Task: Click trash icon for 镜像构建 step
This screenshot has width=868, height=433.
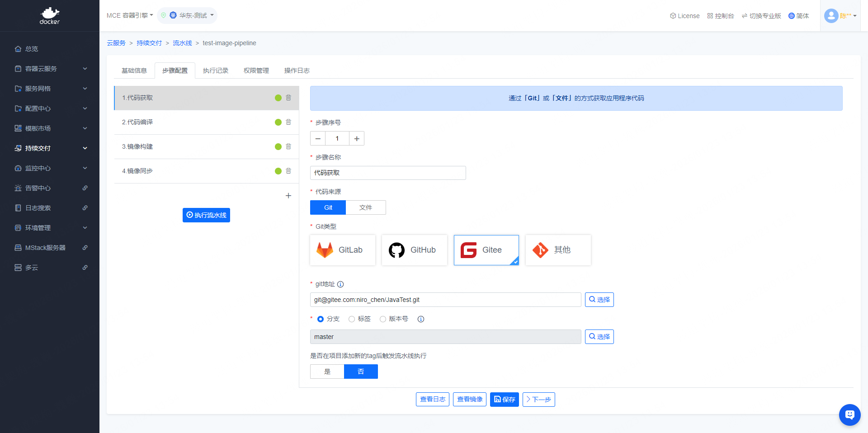Action: [288, 146]
